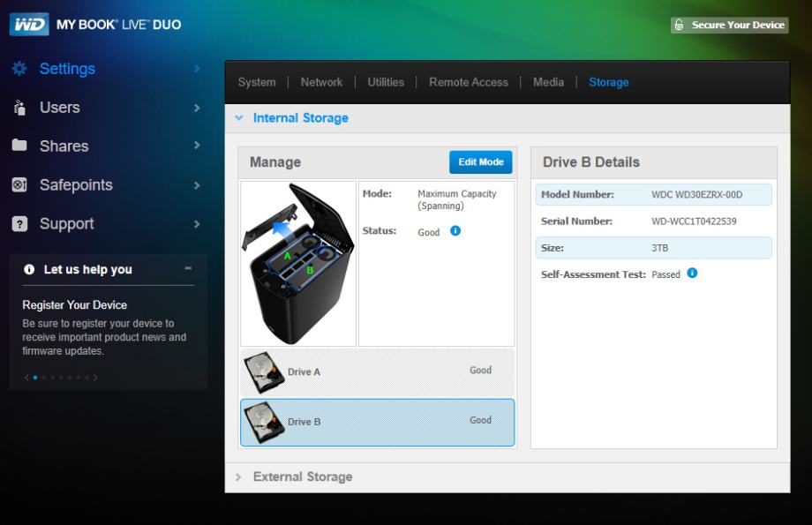
Task: Expand the Settings menu arrow
Action: 196,68
